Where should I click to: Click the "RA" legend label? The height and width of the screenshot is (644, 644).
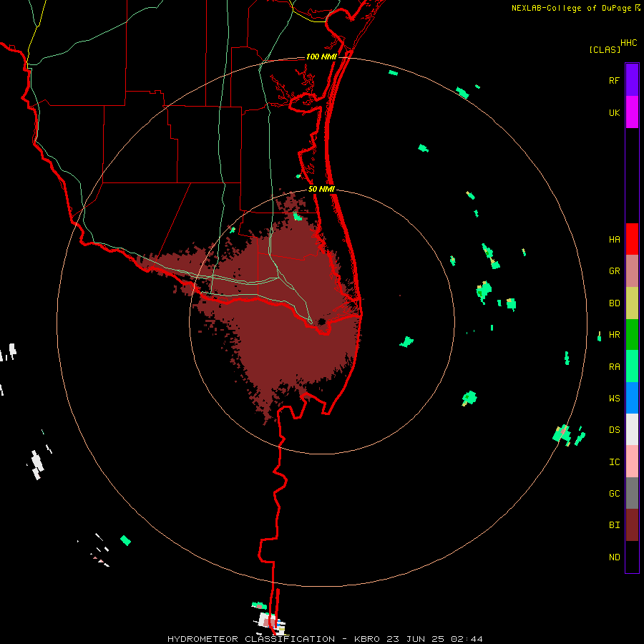(x=614, y=366)
